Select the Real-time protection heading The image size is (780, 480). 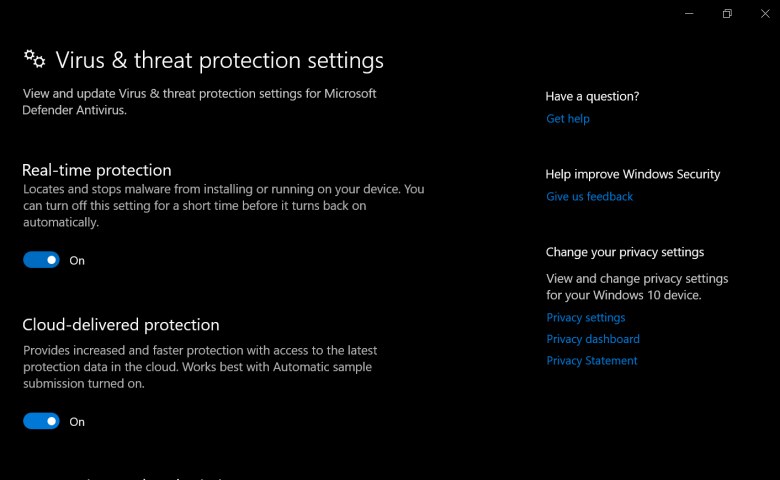pos(97,170)
